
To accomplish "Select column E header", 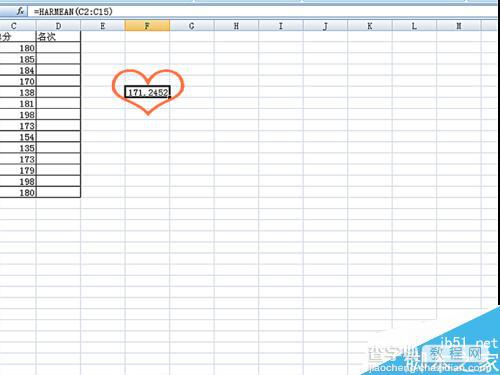I will (103, 26).
